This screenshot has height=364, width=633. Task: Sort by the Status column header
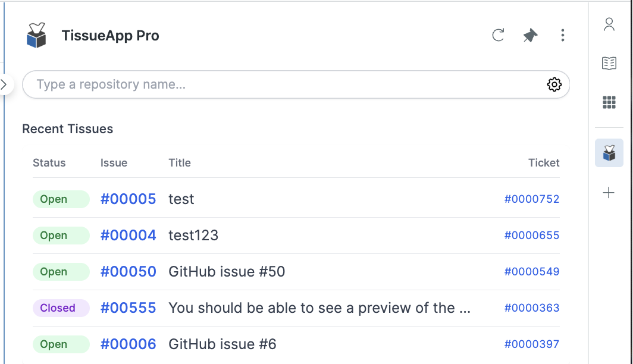(x=49, y=162)
